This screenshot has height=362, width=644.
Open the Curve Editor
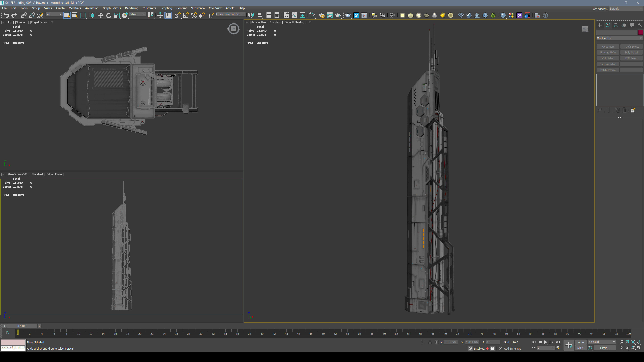(x=294, y=15)
